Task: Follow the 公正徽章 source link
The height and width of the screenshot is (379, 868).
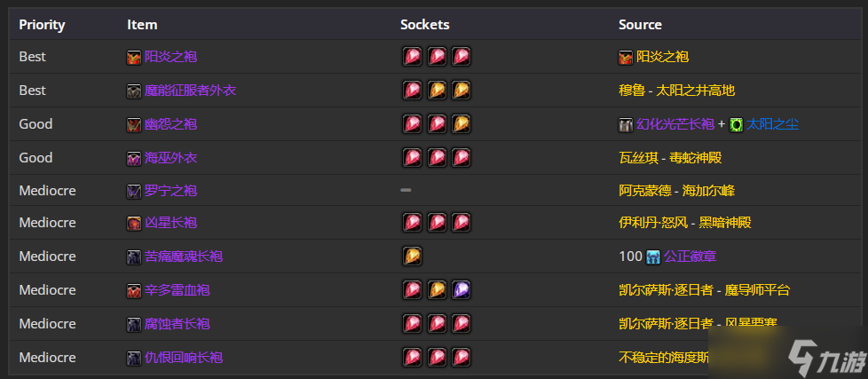Action: pyautogui.click(x=690, y=257)
